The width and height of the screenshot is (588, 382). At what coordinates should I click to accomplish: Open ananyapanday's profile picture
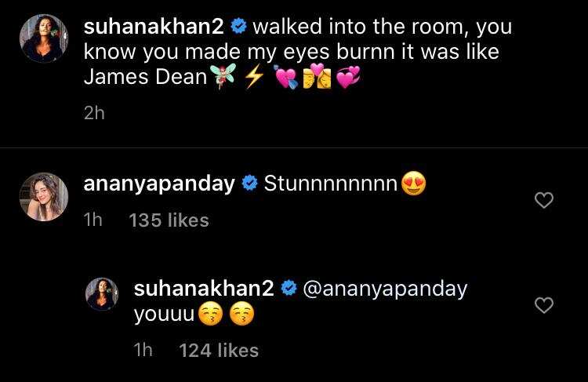(44, 197)
